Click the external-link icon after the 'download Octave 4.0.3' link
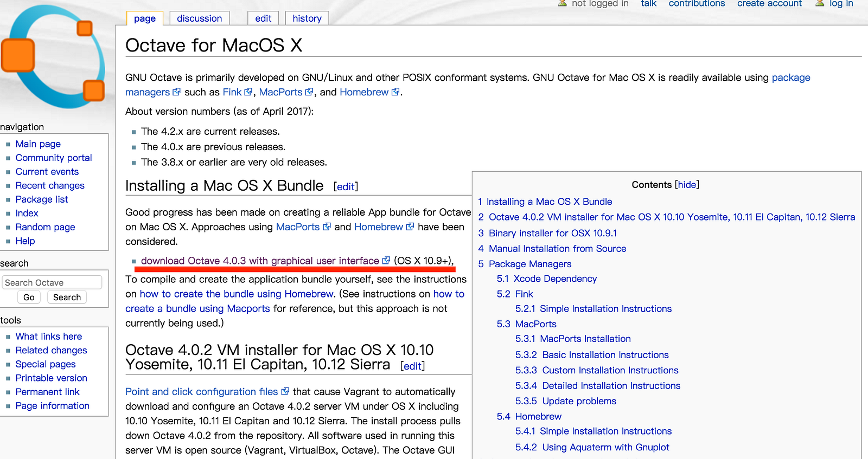Viewport: 868px width, 459px height. pos(386,261)
